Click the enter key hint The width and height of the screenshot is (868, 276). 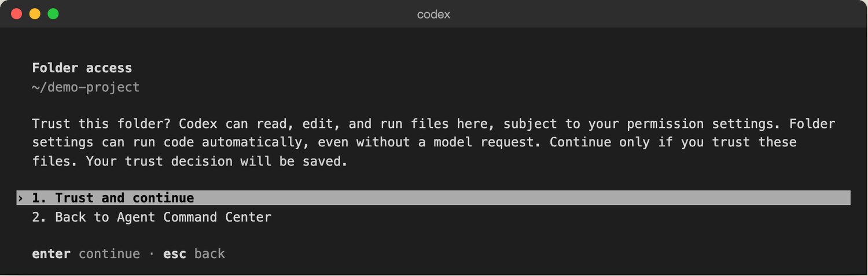point(52,254)
